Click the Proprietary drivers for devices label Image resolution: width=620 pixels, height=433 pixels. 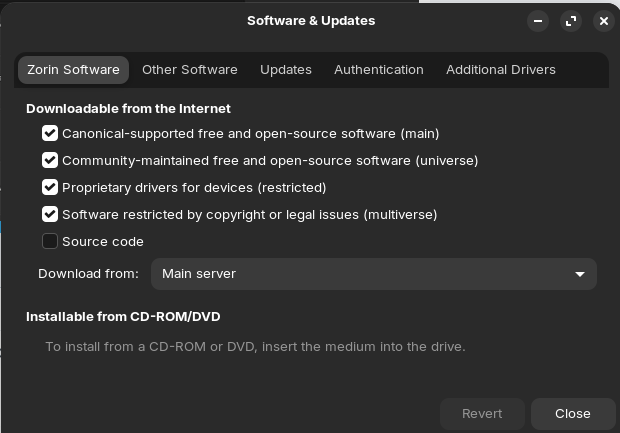click(x=194, y=187)
